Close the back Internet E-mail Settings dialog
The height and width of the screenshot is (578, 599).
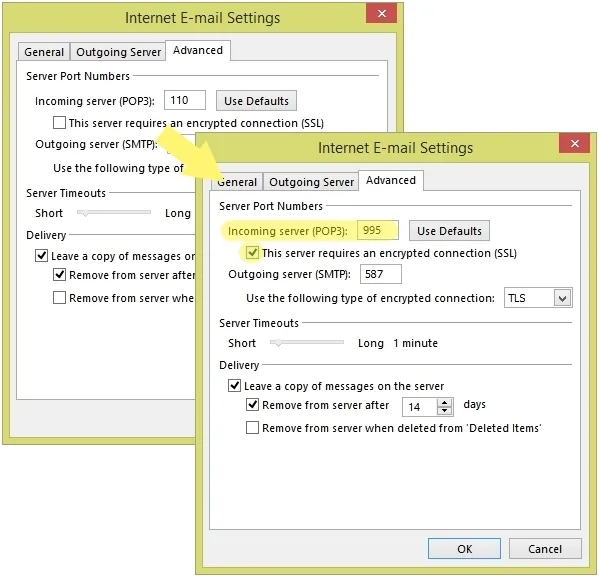(381, 14)
